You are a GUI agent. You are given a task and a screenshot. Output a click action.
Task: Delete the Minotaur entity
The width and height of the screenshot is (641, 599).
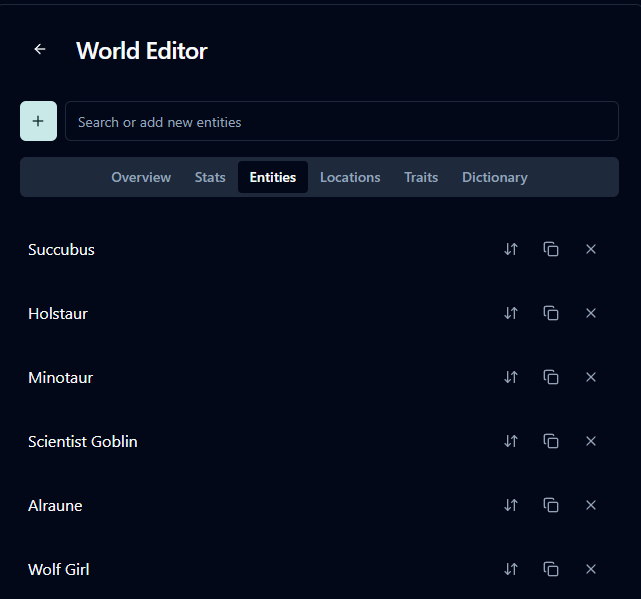pos(591,377)
